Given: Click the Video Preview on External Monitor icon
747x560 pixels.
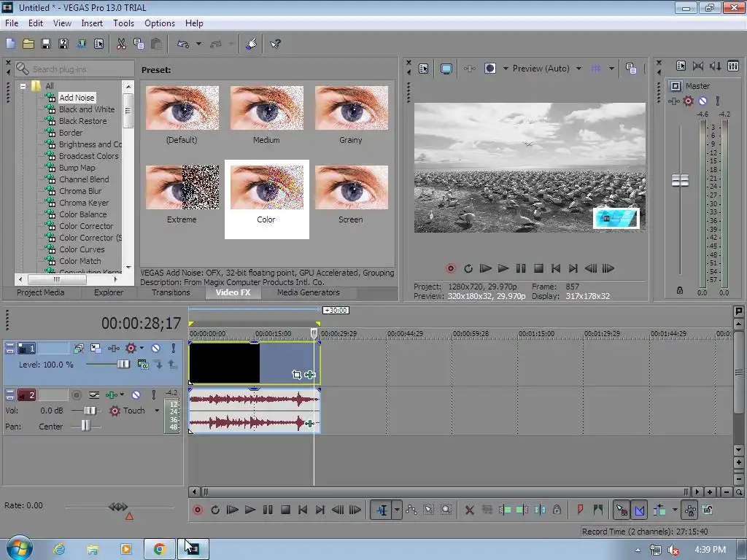Looking at the screenshot, I should pyautogui.click(x=446, y=69).
